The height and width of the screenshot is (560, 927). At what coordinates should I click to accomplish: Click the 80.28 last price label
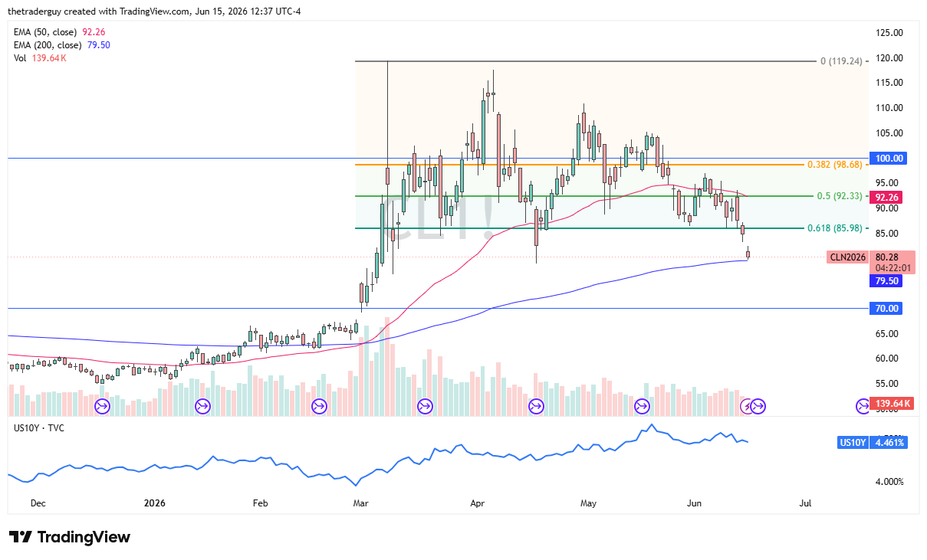coord(886,257)
